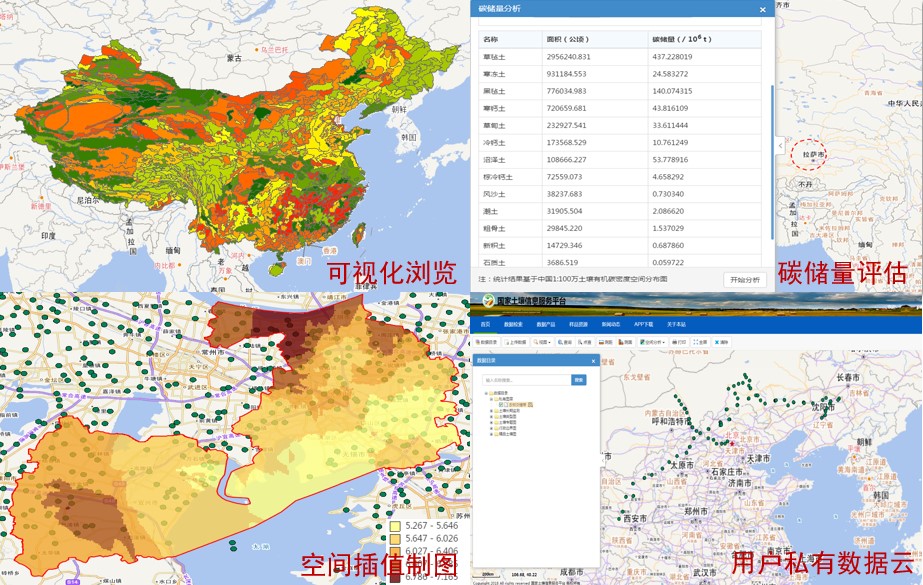Collapse the side panel with left arrow handle
This screenshot has width=923, height=585.
(x=780, y=146)
